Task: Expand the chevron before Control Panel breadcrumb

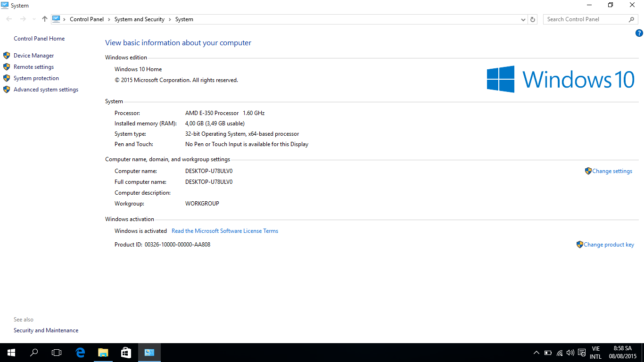Action: click(x=65, y=19)
